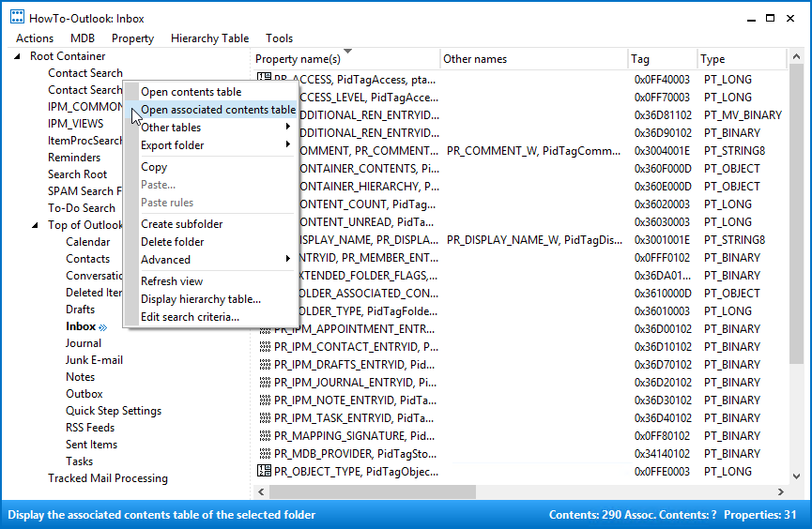Image resolution: width=812 pixels, height=529 pixels.
Task: Click the vertical scrollbar down arrow
Action: click(x=796, y=476)
